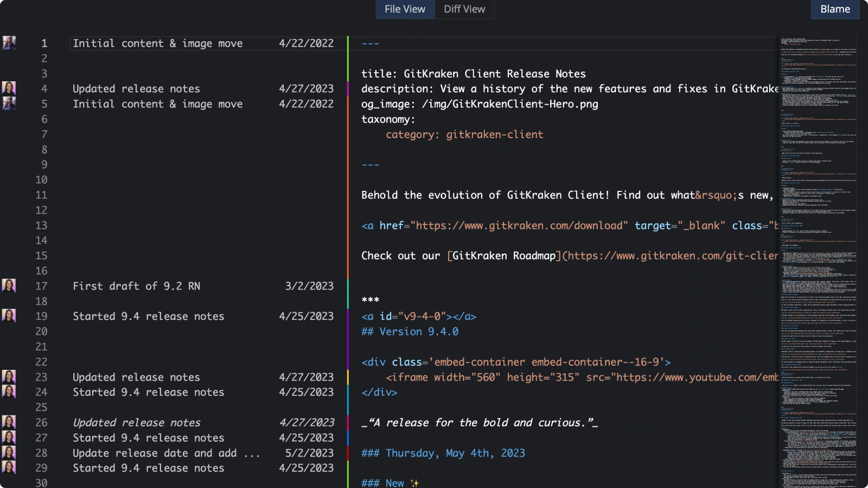Click author avatar on blame line 23
This screenshot has height=488, width=868.
[9, 377]
